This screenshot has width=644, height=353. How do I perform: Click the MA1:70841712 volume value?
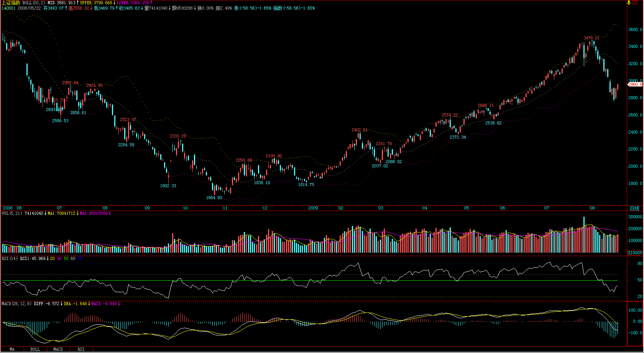click(62, 213)
